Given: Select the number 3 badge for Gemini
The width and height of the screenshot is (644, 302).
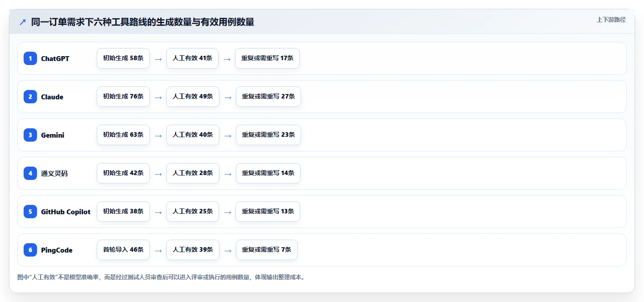Looking at the screenshot, I should click(30, 135).
